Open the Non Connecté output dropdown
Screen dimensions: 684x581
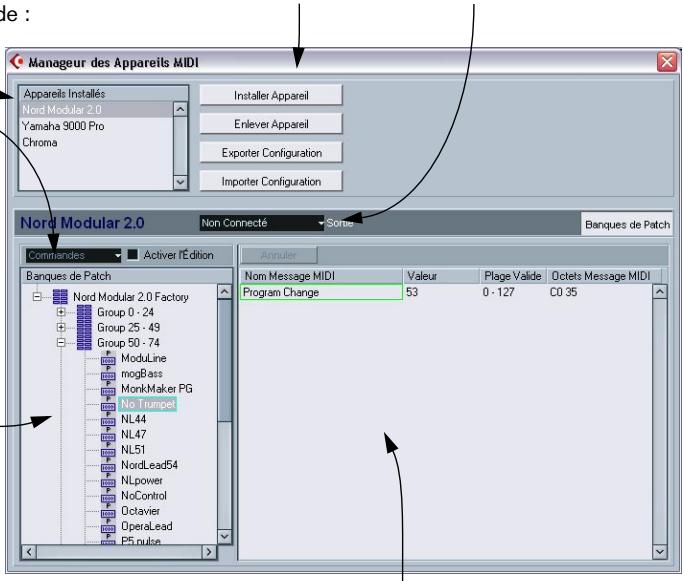pyautogui.click(x=262, y=223)
